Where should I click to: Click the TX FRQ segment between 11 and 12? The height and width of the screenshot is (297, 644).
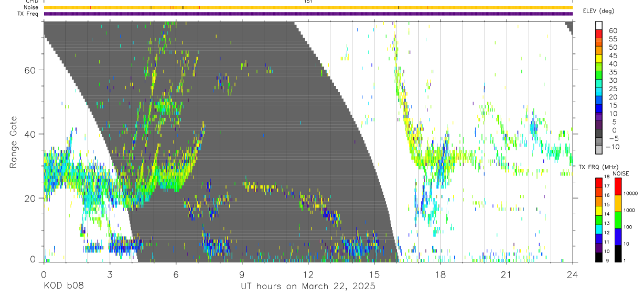pos(599,239)
